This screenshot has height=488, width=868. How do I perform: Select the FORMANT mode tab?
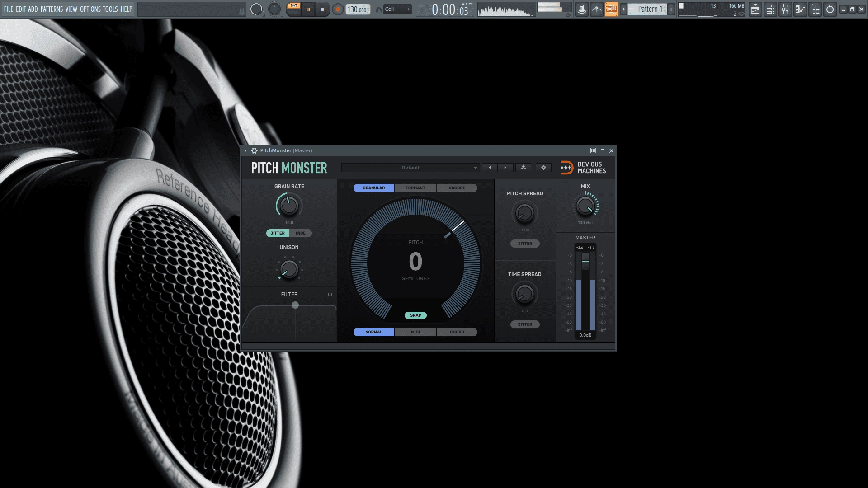pos(415,188)
